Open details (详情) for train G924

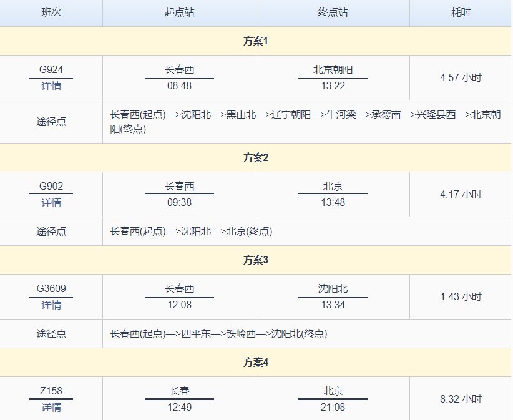pyautogui.click(x=50, y=85)
